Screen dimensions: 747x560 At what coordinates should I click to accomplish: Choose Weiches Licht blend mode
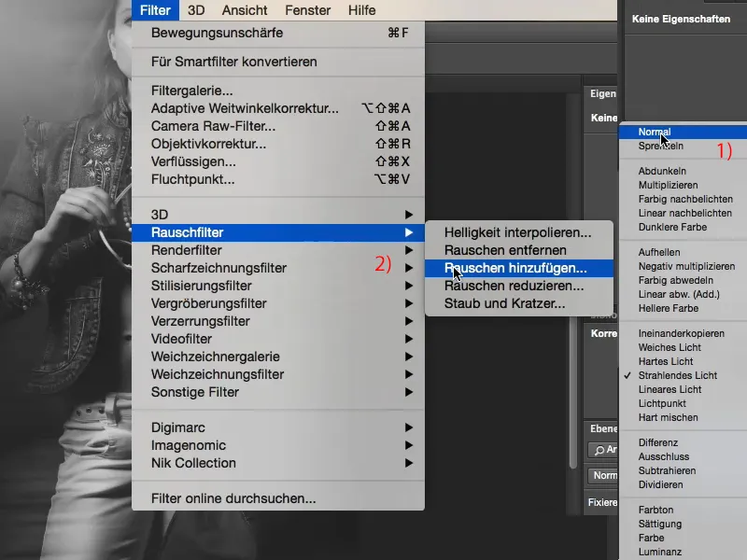pyautogui.click(x=683, y=347)
